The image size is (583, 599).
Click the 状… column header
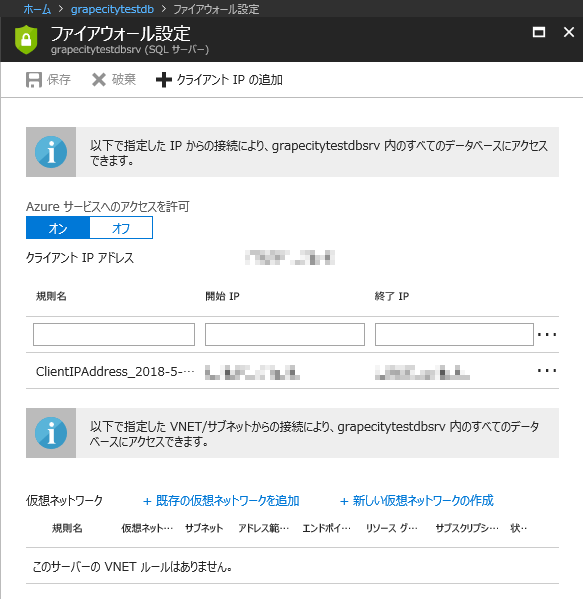pyautogui.click(x=519, y=528)
